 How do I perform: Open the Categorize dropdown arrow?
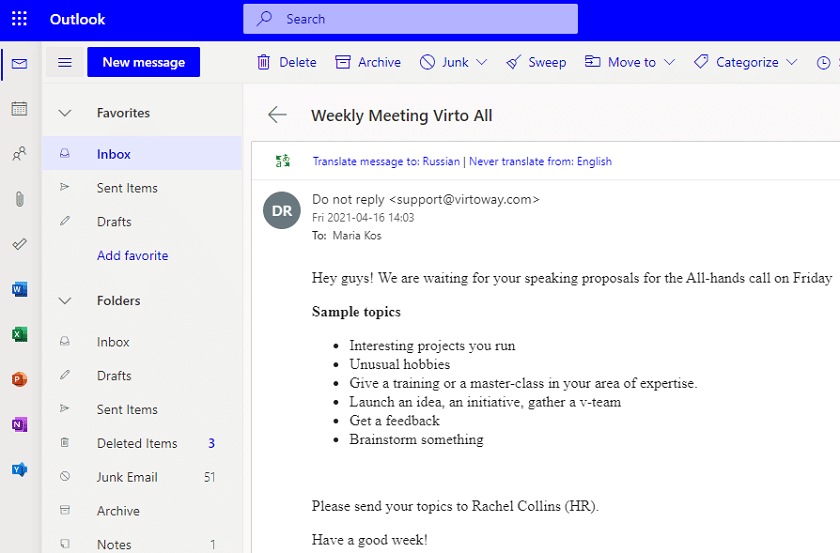coord(792,62)
